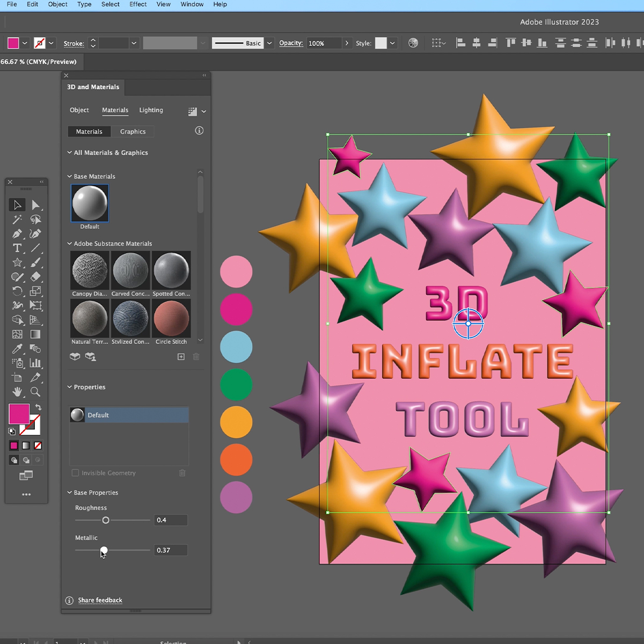Collapse the Base Properties section
The height and width of the screenshot is (644, 644).
coord(70,493)
